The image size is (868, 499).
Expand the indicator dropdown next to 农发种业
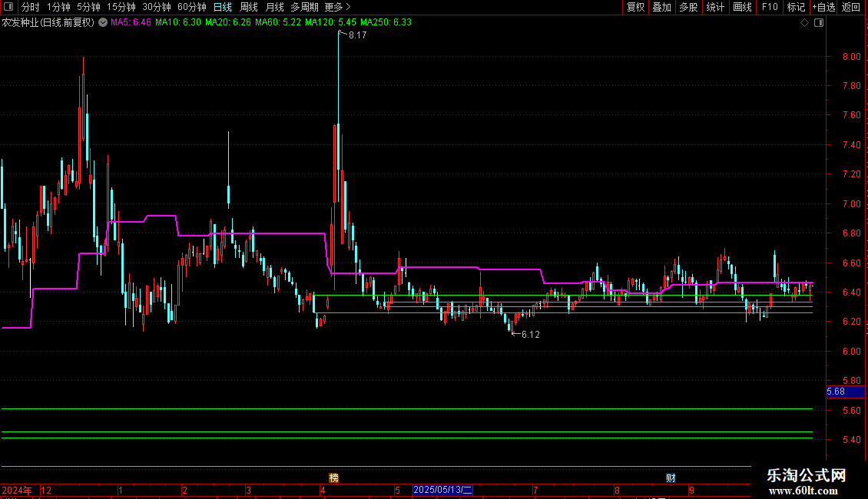click(x=103, y=22)
